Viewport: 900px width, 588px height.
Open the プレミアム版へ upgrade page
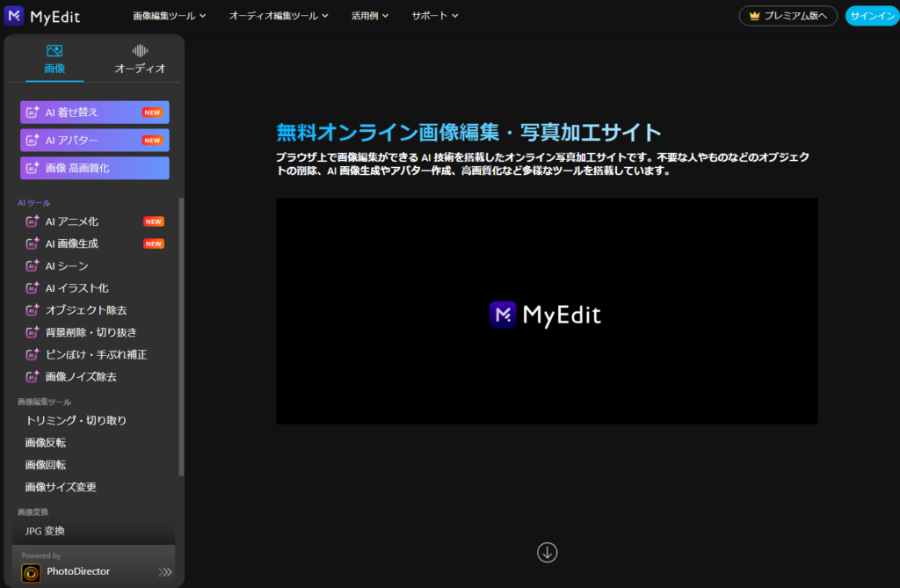(787, 15)
